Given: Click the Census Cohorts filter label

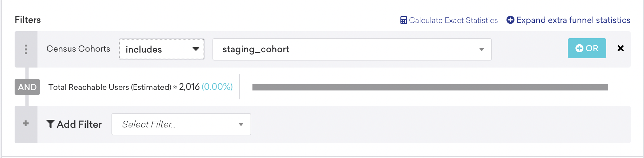Looking at the screenshot, I should (78, 49).
